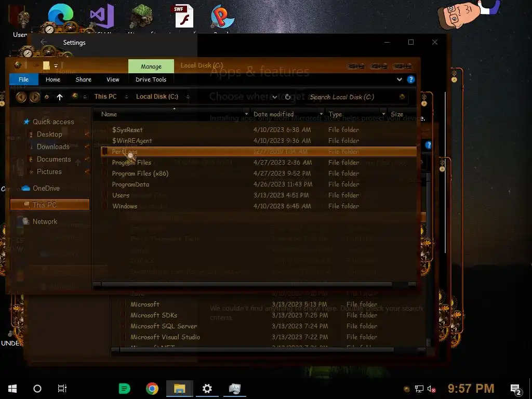Sort by the Size column header
Viewport: 532px width, 399px height.
[x=397, y=114]
